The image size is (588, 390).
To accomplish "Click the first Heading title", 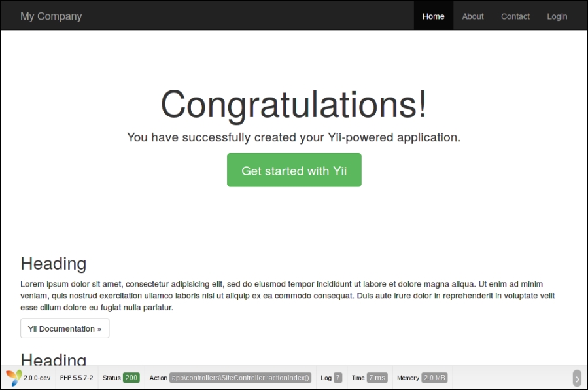I will (x=53, y=263).
